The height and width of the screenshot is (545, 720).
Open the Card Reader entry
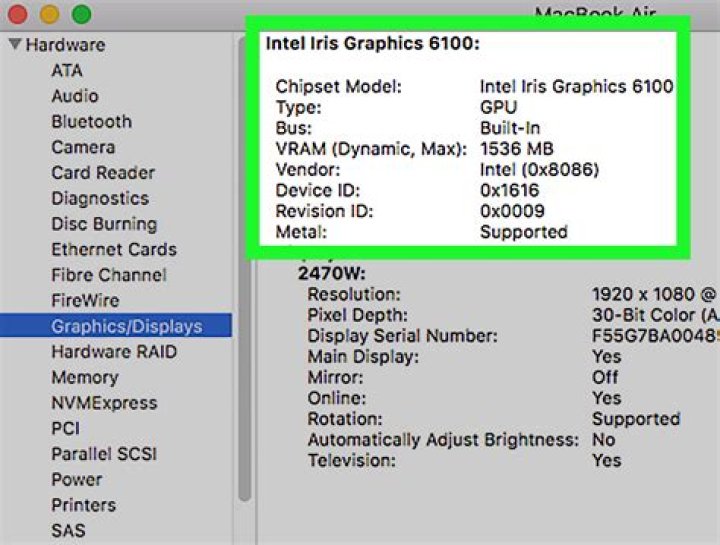pyautogui.click(x=103, y=173)
